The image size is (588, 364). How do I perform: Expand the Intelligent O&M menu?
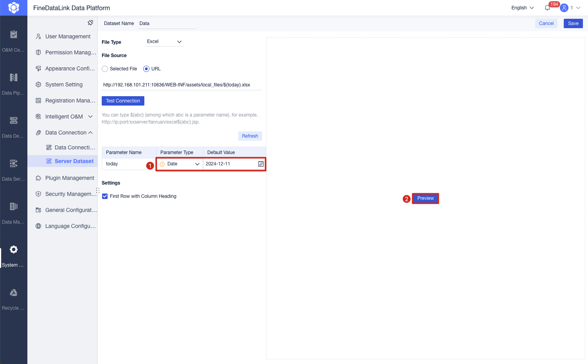90,117
